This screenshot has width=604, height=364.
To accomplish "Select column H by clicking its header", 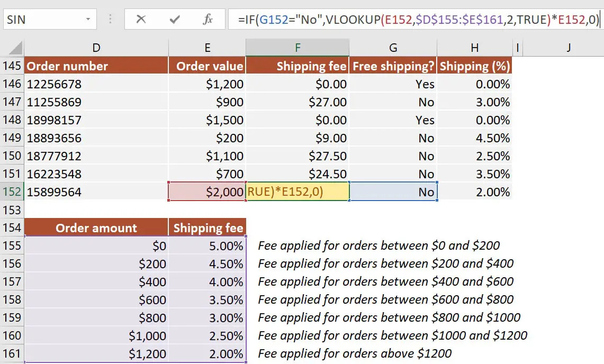I will pos(475,48).
